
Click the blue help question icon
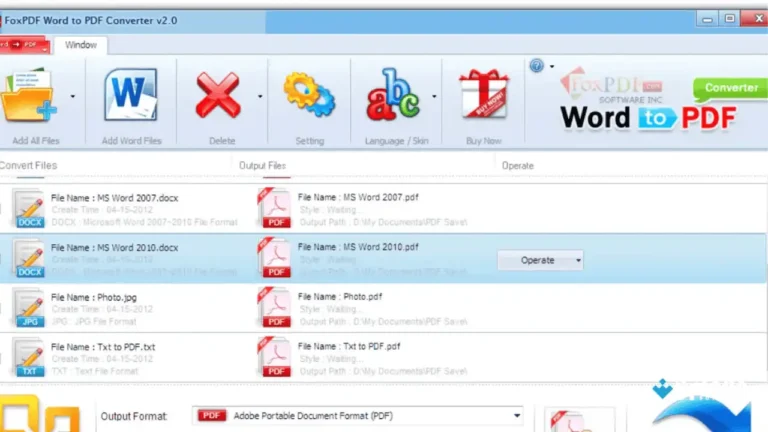point(536,66)
